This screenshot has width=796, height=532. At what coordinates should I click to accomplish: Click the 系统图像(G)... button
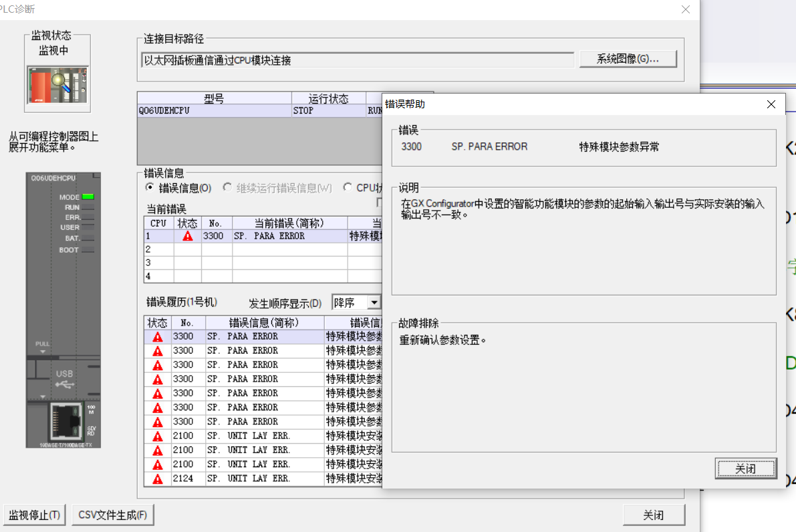[x=628, y=59]
